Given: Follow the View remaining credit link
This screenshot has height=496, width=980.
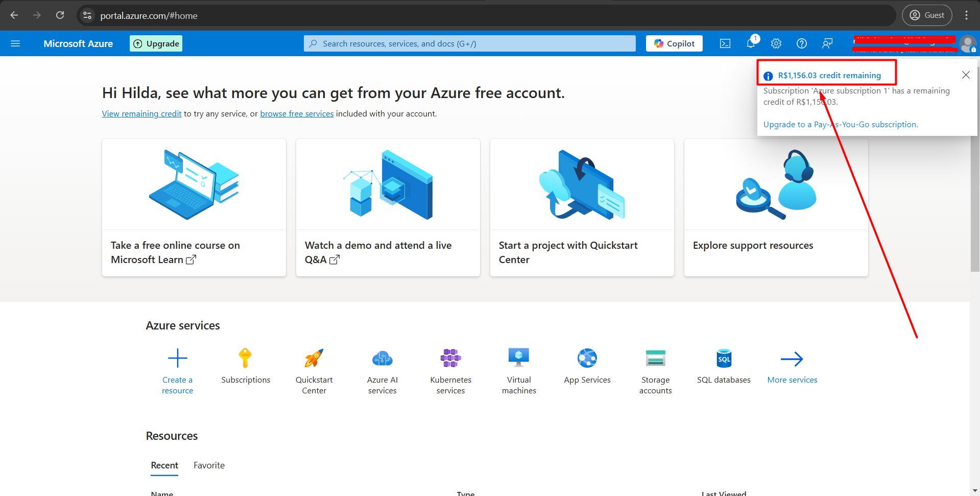Looking at the screenshot, I should click(141, 113).
